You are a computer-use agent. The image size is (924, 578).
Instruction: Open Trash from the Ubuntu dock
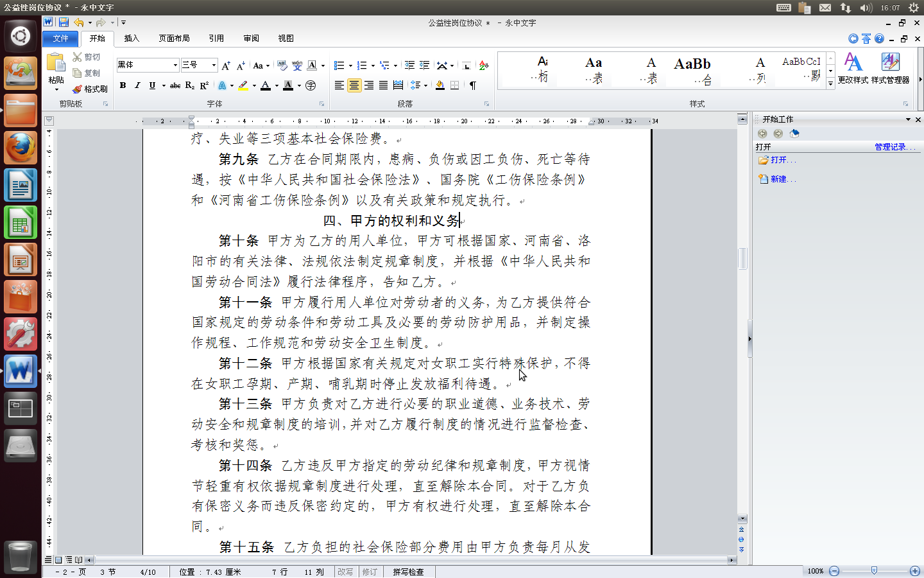(x=21, y=556)
